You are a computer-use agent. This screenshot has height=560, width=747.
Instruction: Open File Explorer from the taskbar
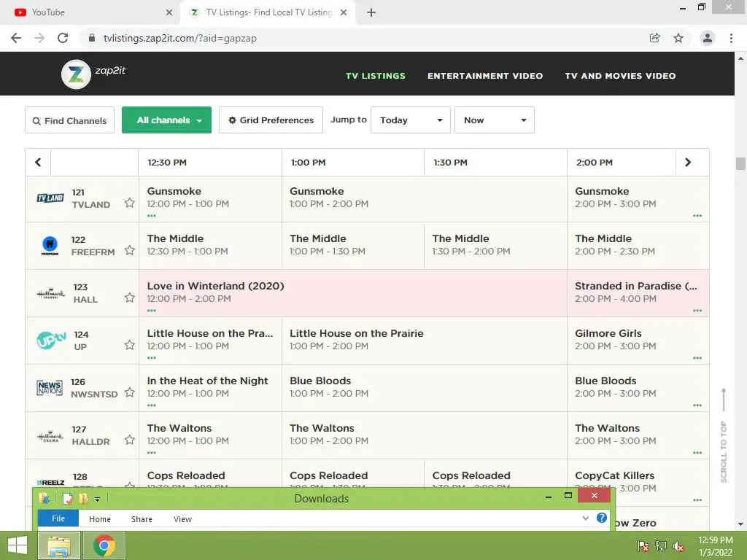(x=58, y=545)
